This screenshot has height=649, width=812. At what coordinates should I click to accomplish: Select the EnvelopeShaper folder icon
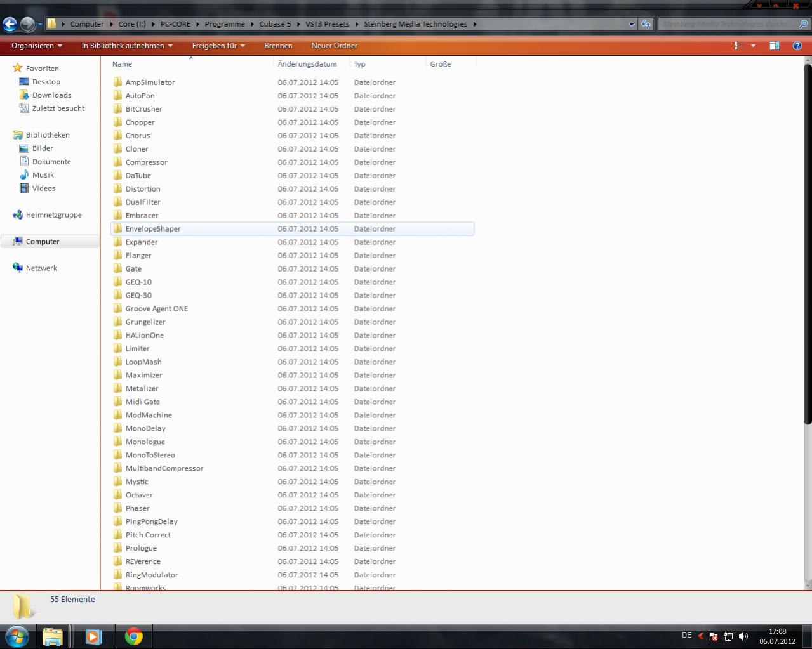click(x=117, y=228)
